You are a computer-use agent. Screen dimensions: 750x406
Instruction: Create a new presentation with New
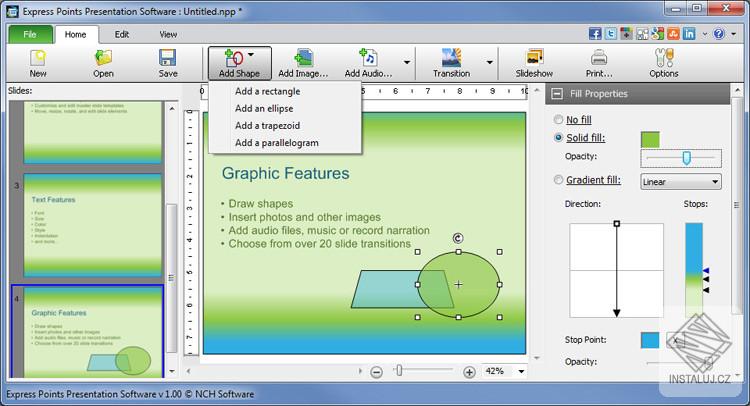pyautogui.click(x=38, y=64)
